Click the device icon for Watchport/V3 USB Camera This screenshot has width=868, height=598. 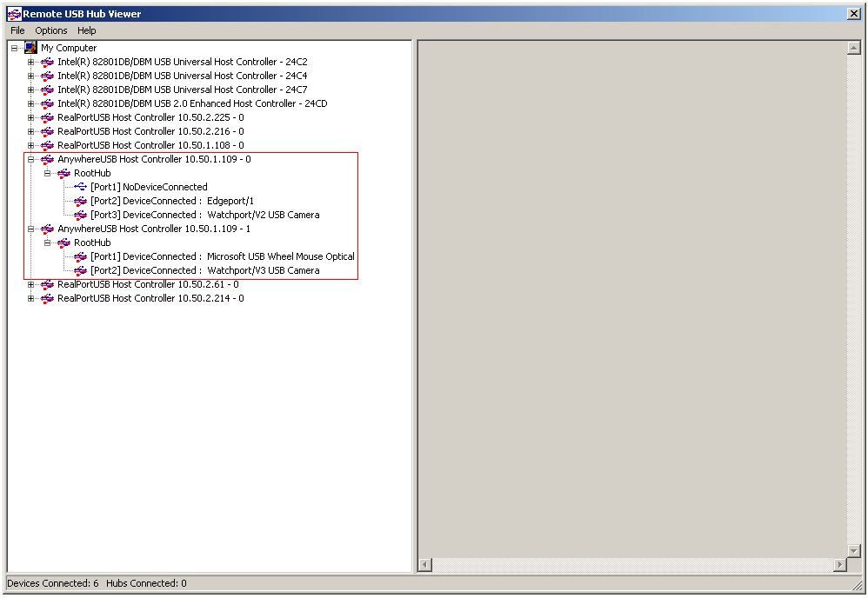[x=80, y=270]
